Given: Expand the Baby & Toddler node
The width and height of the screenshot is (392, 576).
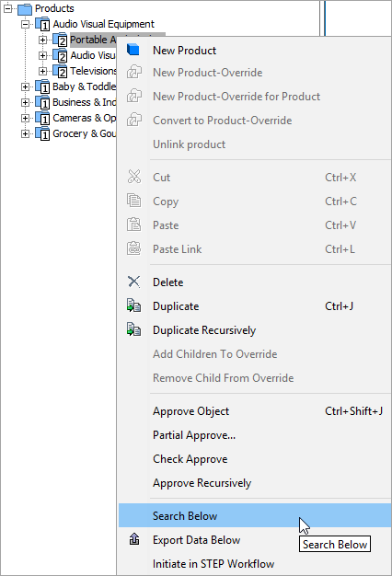Looking at the screenshot, I should 25,87.
